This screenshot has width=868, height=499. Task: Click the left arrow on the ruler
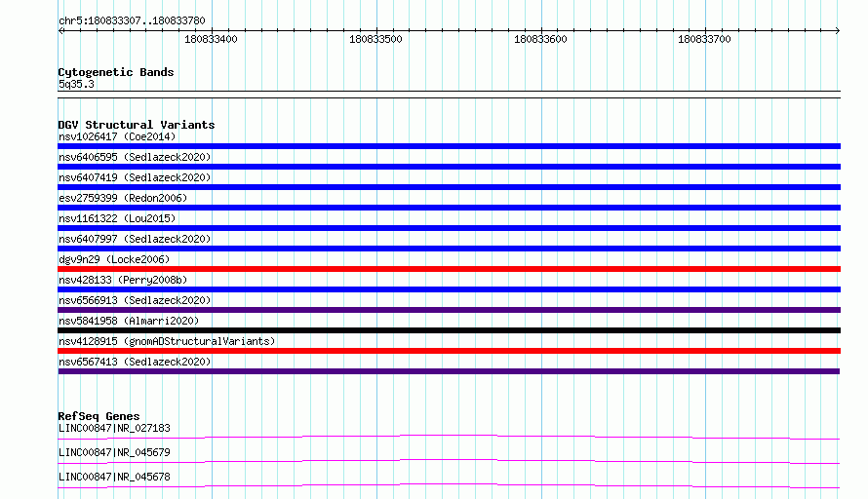60,30
